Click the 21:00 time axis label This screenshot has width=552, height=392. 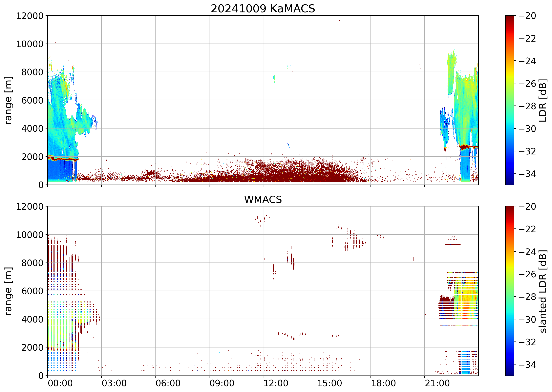pyautogui.click(x=437, y=383)
